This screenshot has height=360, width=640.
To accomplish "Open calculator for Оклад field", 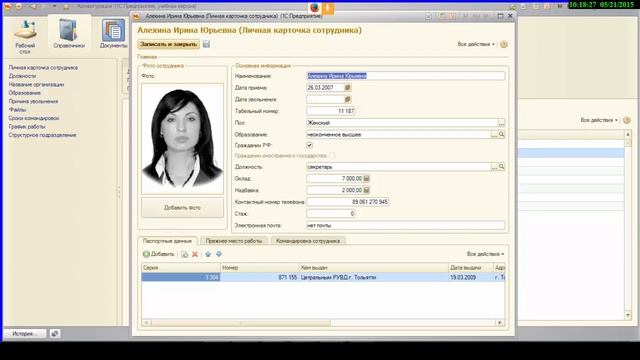I will click(366, 178).
